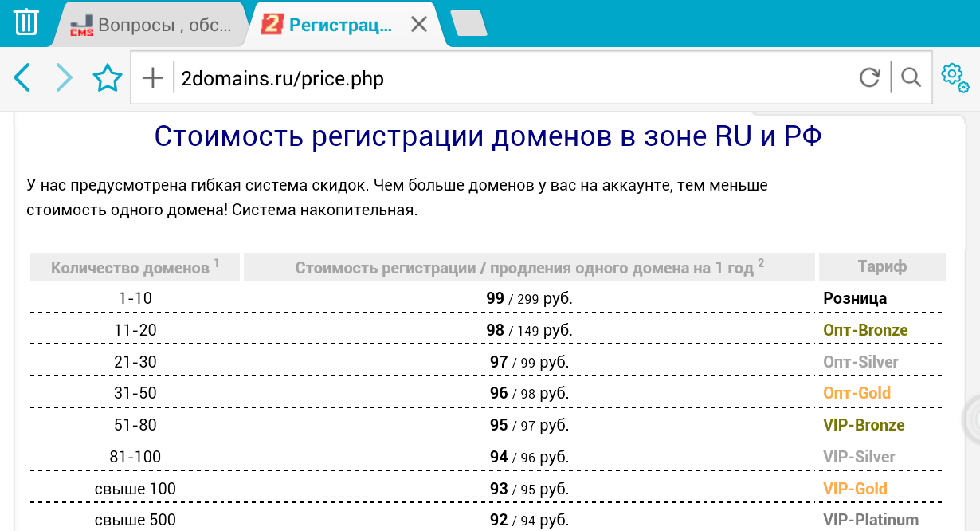Screen dimensions: 980x531
Task: Select the Регистрац... tab
Action: point(341,25)
